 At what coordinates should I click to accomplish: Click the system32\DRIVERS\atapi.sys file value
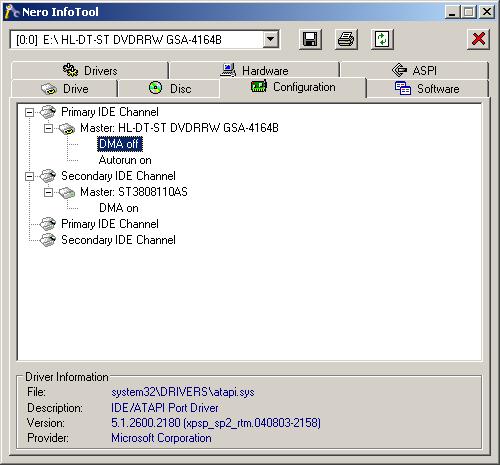point(183,392)
